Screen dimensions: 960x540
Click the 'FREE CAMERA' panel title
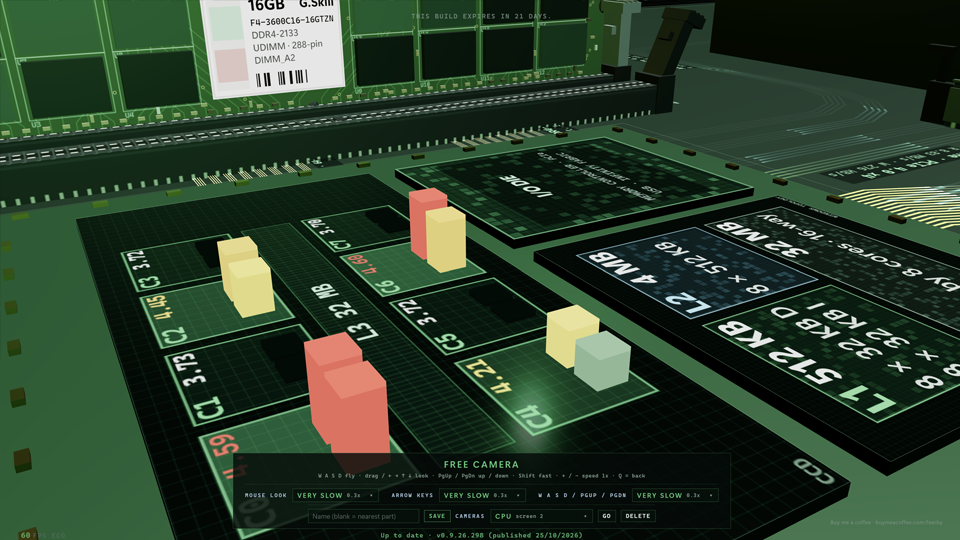tap(481, 465)
